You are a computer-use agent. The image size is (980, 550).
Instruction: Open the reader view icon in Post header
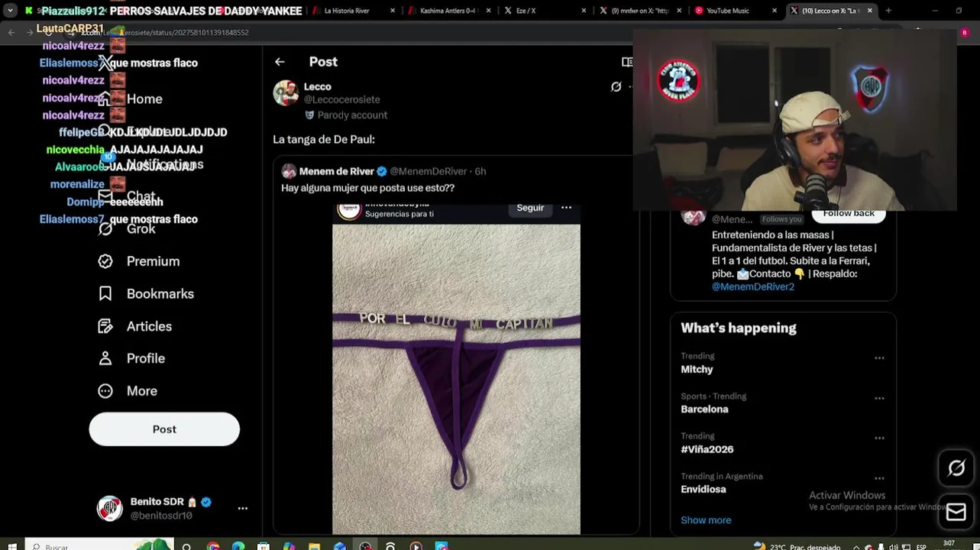(x=627, y=62)
